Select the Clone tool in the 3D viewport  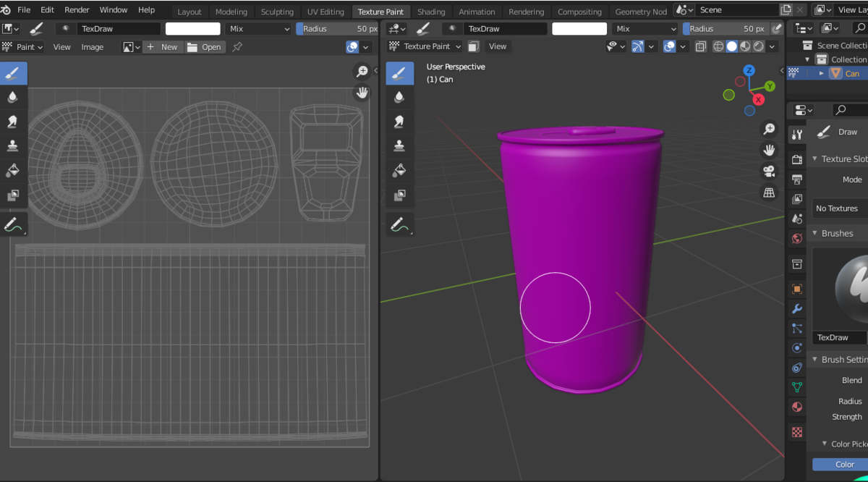coord(399,146)
